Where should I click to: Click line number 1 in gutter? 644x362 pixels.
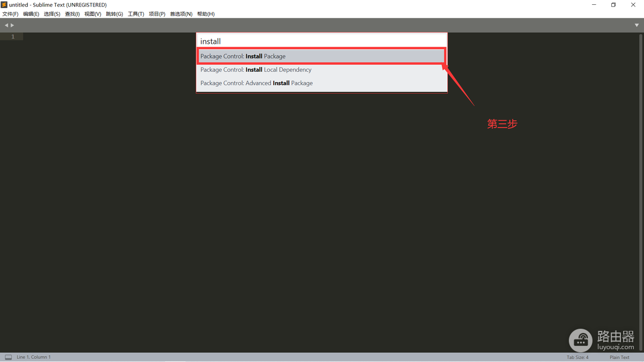[13, 36]
